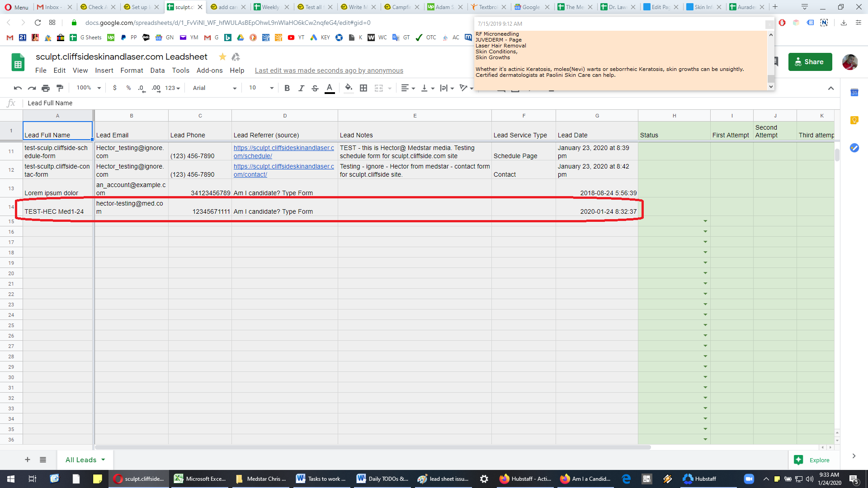
Task: Click the add sheet plus icon
Action: tap(28, 460)
